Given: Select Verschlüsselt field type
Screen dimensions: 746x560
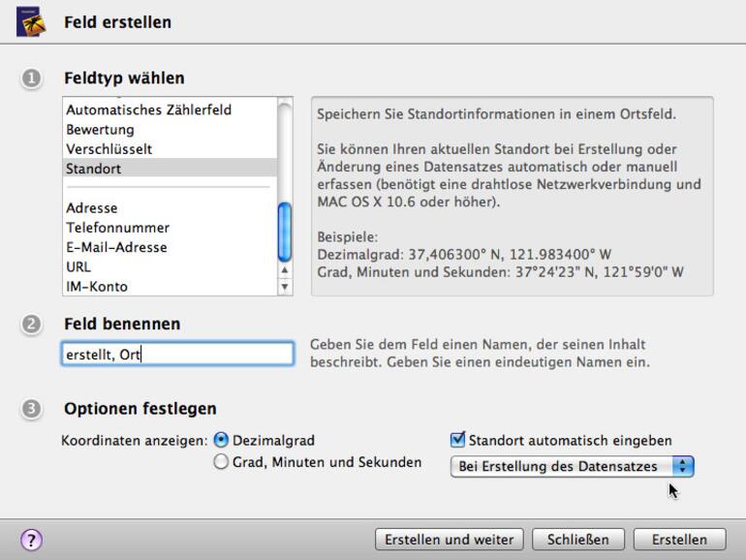Looking at the screenshot, I should point(170,149).
